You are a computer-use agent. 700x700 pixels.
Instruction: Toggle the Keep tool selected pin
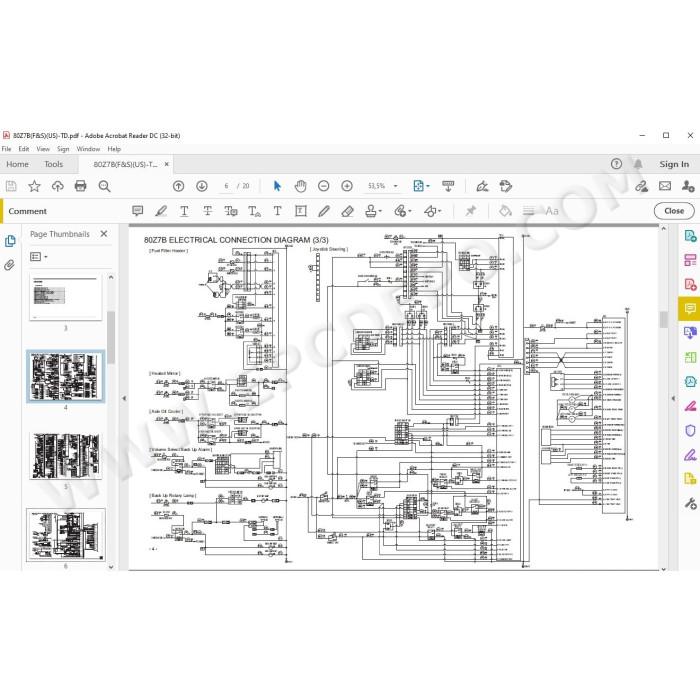471,211
